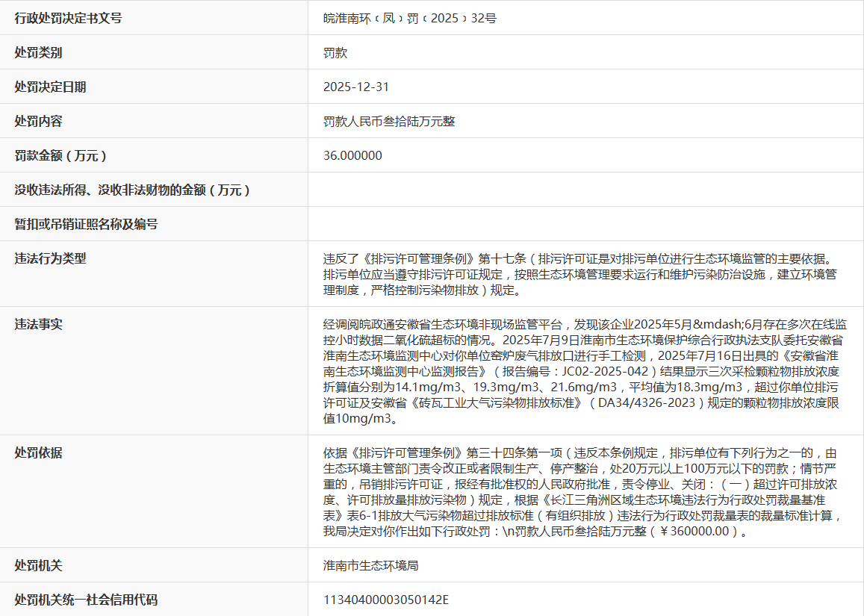This screenshot has width=864, height=616.
Task: Click the decision date 2025-12-31
Action: pyautogui.click(x=356, y=87)
